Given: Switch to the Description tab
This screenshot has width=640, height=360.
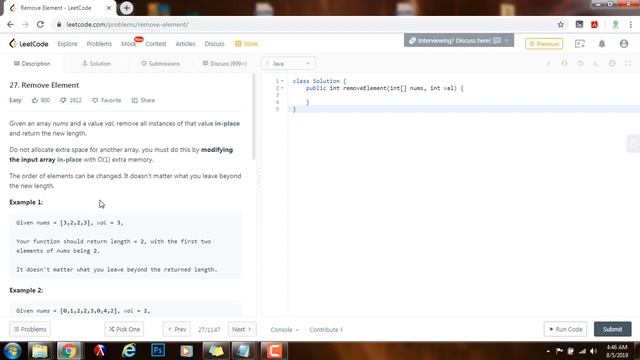Looking at the screenshot, I should (x=32, y=64).
